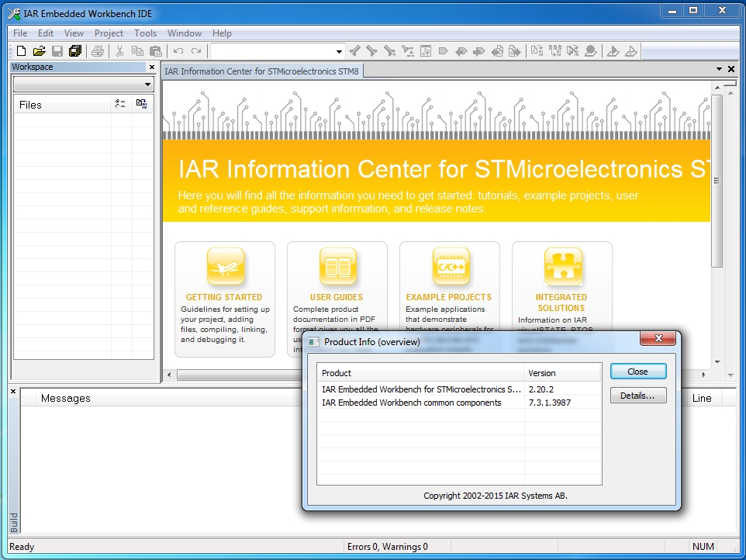Click the Files column header

[x=62, y=105]
